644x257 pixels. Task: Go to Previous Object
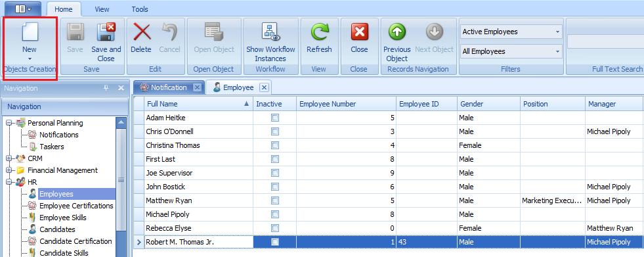[397, 32]
